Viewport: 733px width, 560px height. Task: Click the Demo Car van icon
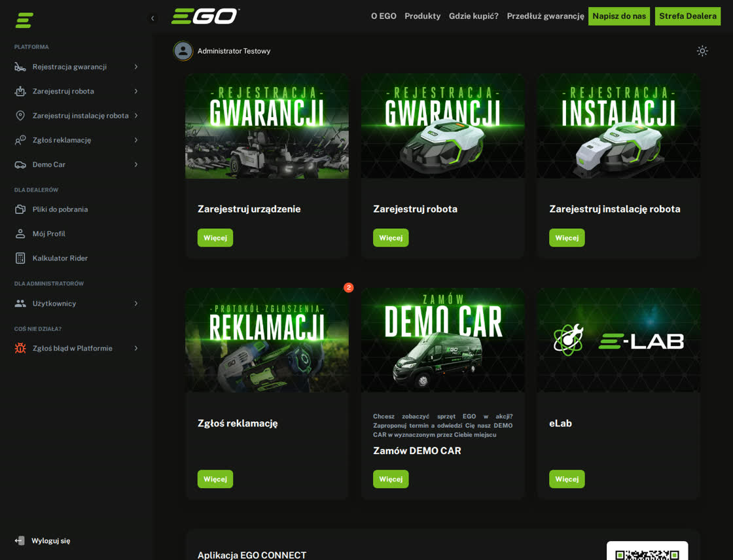click(20, 165)
